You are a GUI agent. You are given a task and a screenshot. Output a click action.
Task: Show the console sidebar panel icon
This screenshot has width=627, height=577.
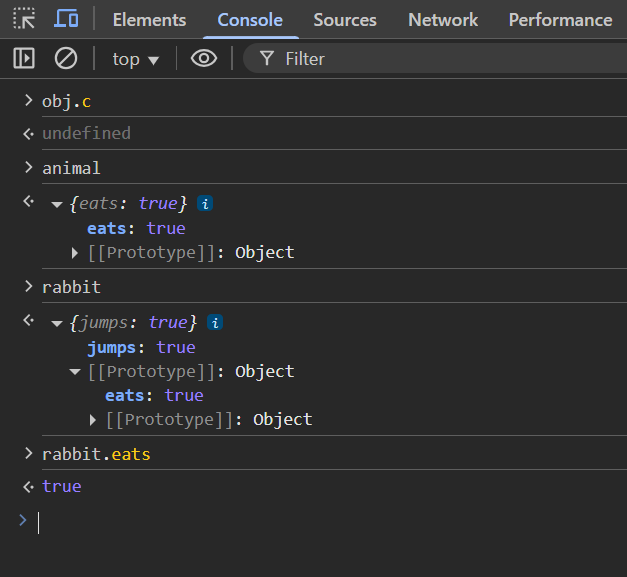(x=24, y=58)
